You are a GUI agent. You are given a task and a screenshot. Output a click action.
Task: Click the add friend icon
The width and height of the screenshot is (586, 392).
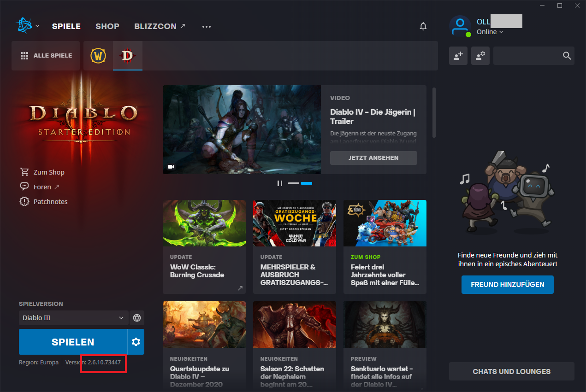pos(458,56)
